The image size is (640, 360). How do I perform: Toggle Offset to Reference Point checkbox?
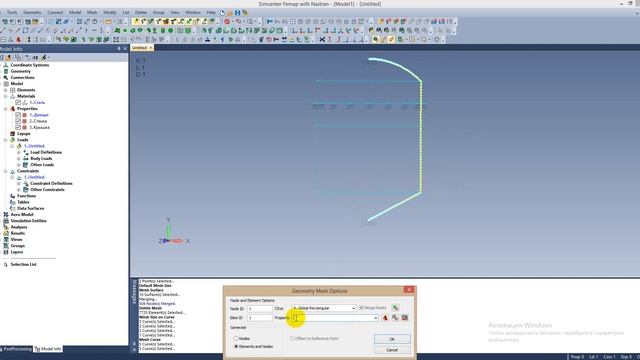[292, 338]
